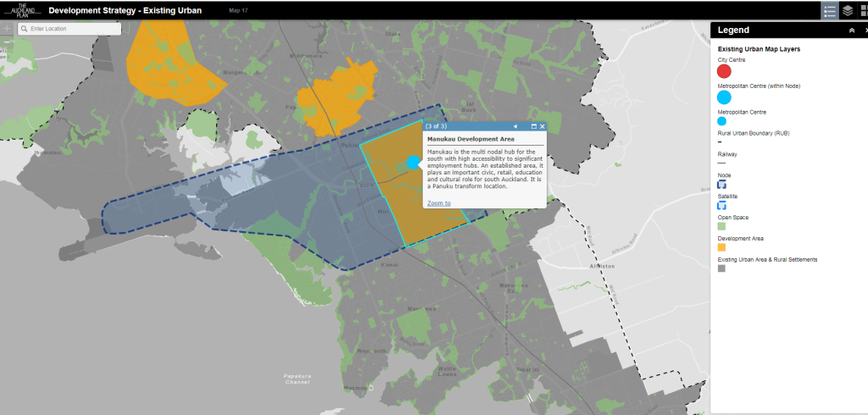Click The Auckland Plan logo
868x415 pixels.
[23, 9]
